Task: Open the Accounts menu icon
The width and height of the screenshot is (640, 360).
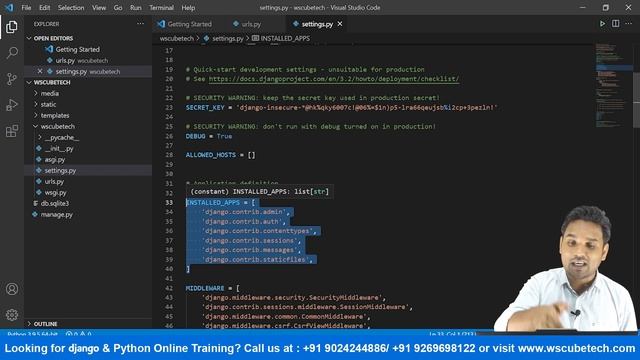Action: coord(12,289)
